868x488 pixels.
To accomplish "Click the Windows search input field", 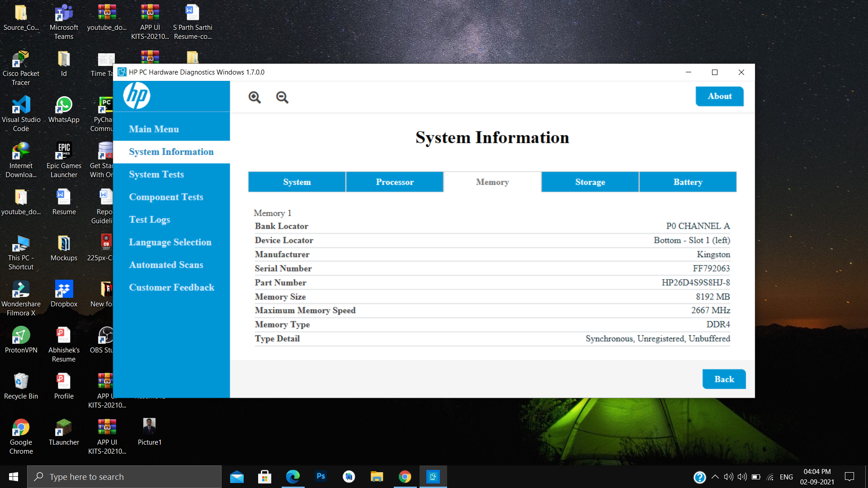I will (x=124, y=476).
